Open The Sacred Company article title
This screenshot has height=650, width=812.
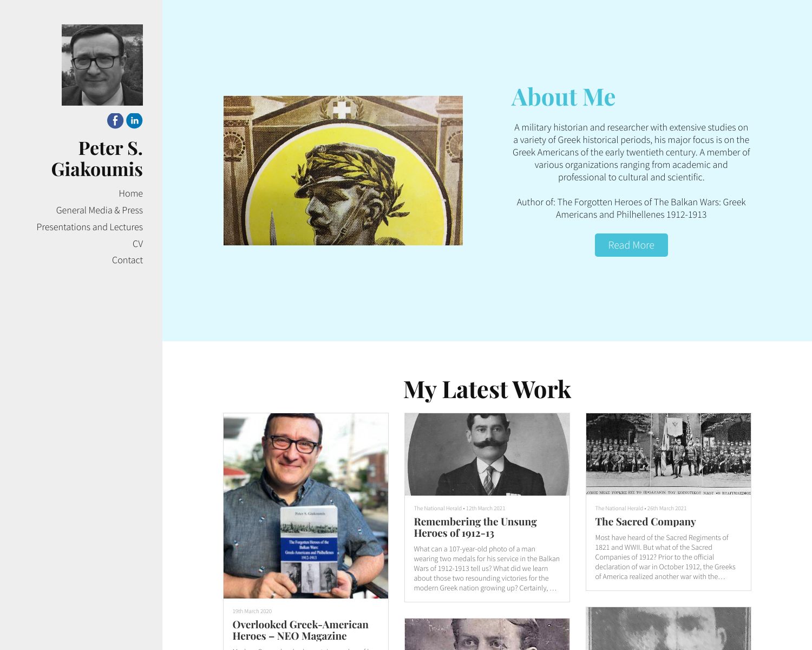(x=645, y=522)
